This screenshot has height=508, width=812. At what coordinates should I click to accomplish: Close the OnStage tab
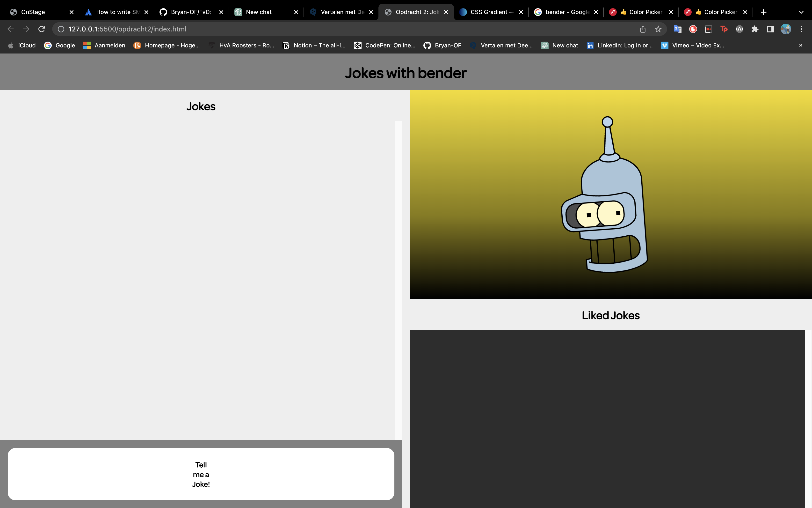tap(72, 12)
